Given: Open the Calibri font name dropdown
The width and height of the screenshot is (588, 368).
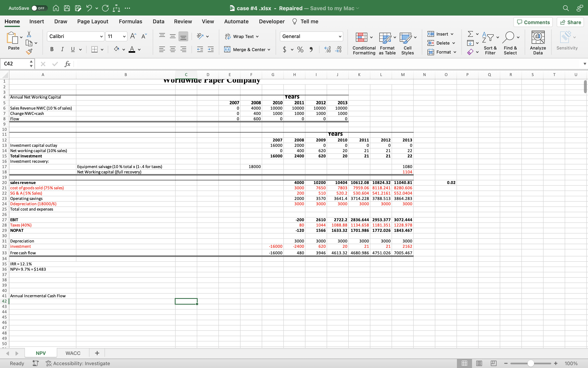Looking at the screenshot, I should [101, 37].
